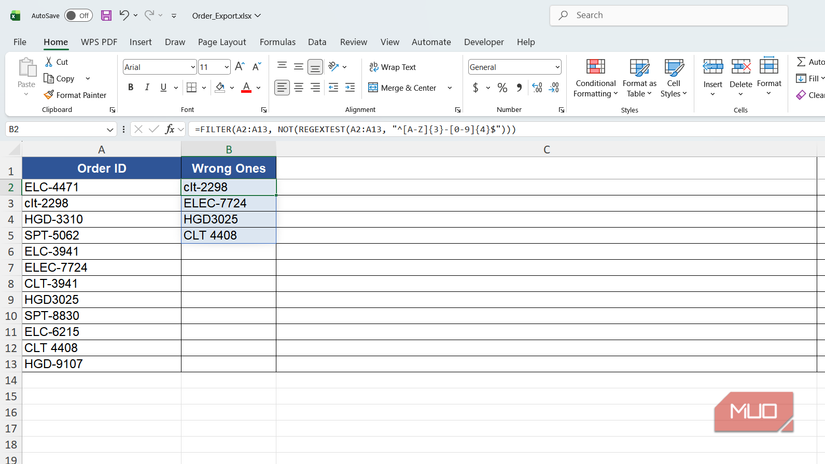Image resolution: width=825 pixels, height=464 pixels.
Task: Copy the selection
Action: click(59, 78)
